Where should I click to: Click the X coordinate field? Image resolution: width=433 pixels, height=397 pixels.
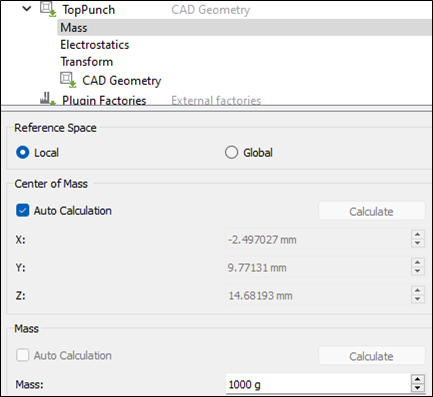click(318, 239)
